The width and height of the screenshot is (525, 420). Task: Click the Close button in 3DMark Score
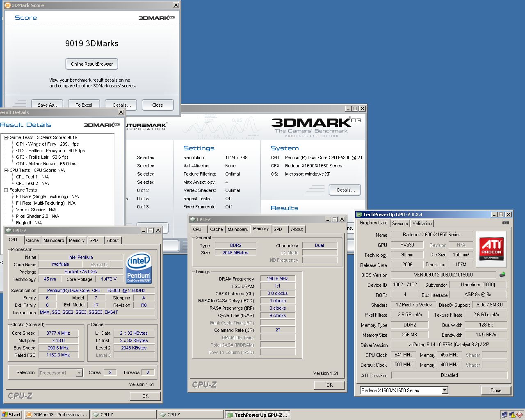[x=157, y=105]
